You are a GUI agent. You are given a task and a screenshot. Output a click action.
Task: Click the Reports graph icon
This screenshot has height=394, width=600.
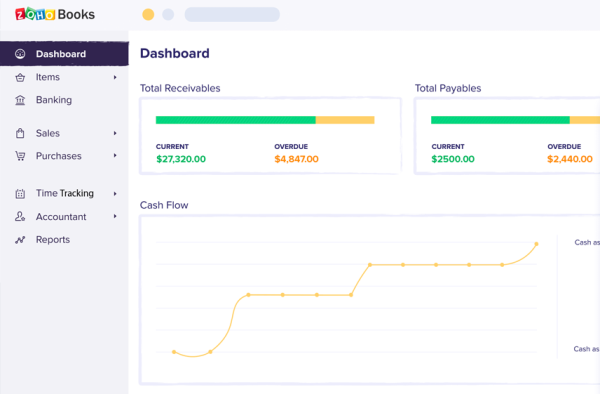point(20,240)
